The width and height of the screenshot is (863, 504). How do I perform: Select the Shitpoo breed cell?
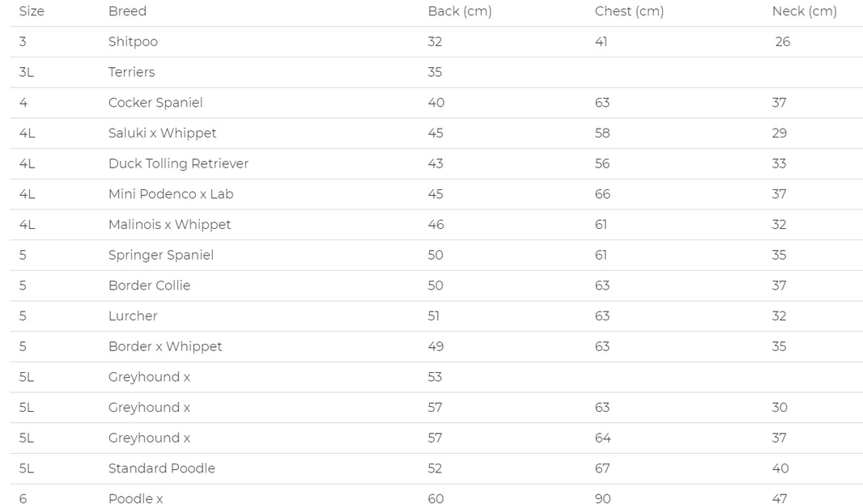pos(133,42)
